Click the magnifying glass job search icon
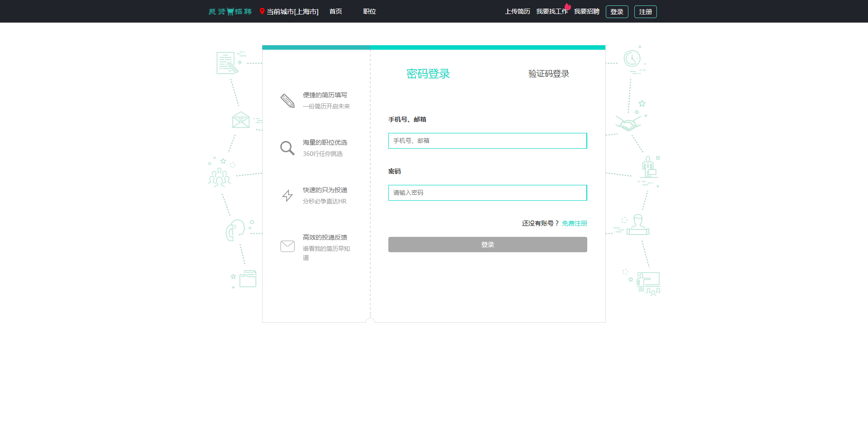 tap(287, 148)
